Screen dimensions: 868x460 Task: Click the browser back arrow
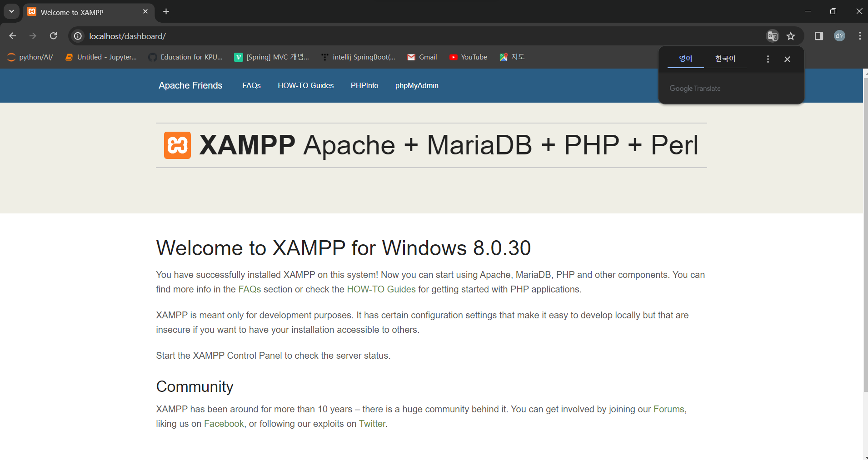pyautogui.click(x=13, y=36)
